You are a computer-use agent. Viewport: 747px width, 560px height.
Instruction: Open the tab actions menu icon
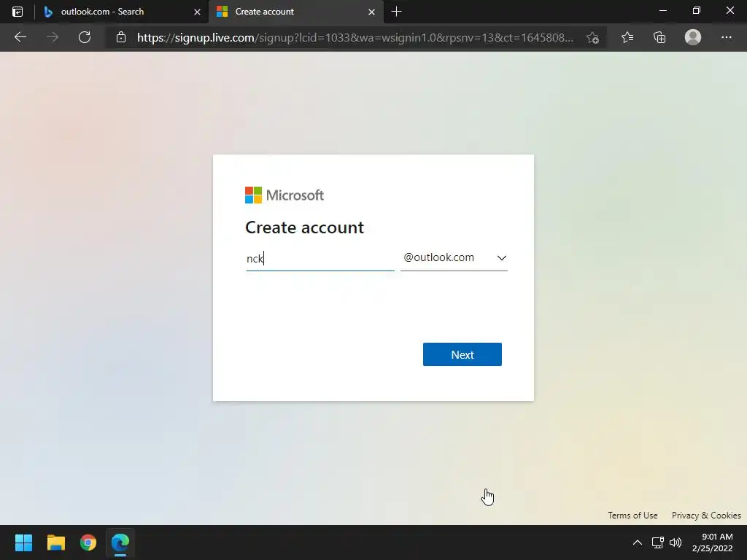point(18,12)
